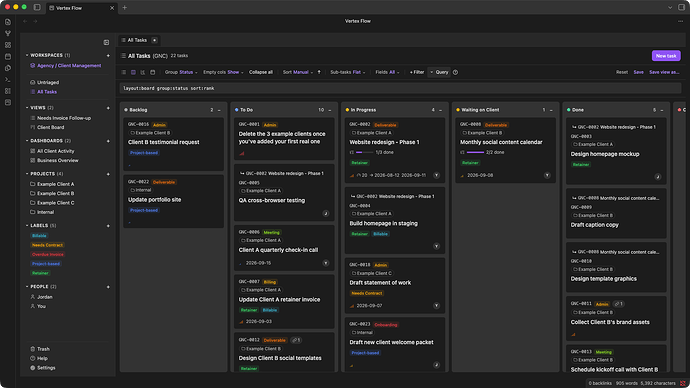Add a person with the People plus icon
The height and width of the screenshot is (388, 690).
tap(108, 287)
